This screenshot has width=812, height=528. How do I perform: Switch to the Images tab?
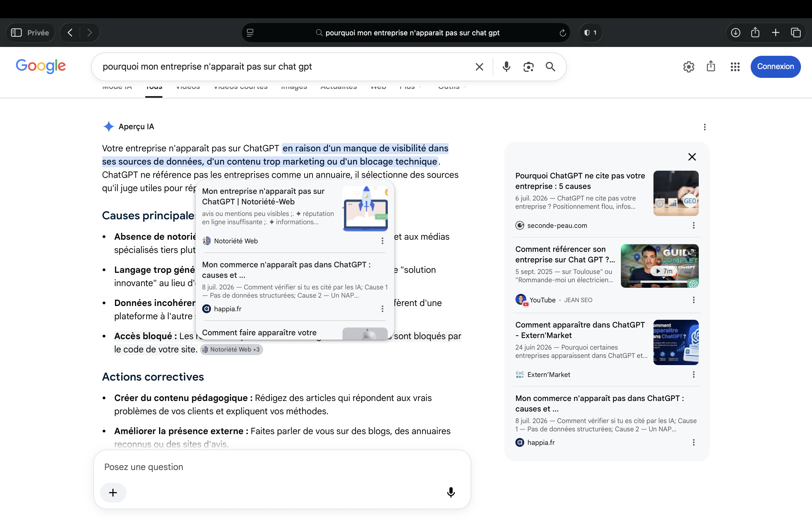294,87
